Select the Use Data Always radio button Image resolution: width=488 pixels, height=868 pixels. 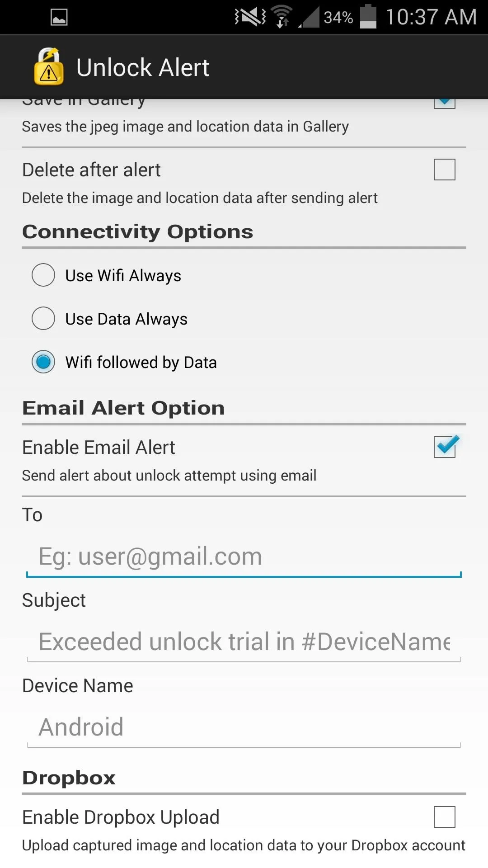tap(43, 318)
